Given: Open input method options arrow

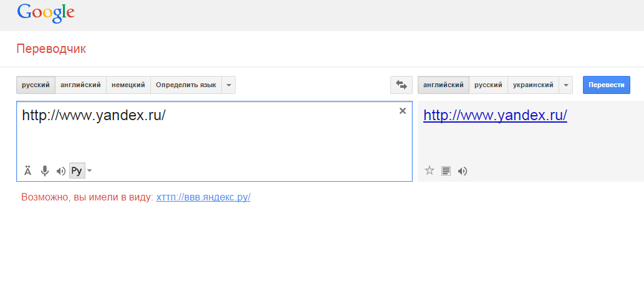Looking at the screenshot, I should (90, 171).
